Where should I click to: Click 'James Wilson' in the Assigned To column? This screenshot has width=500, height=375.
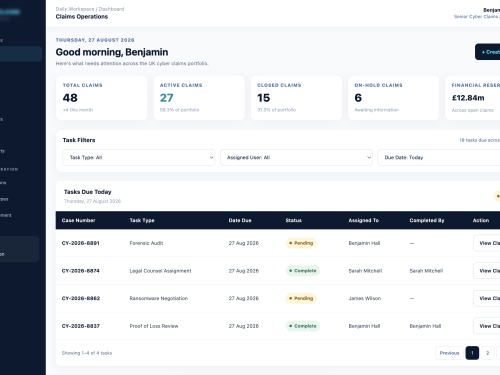[365, 298]
